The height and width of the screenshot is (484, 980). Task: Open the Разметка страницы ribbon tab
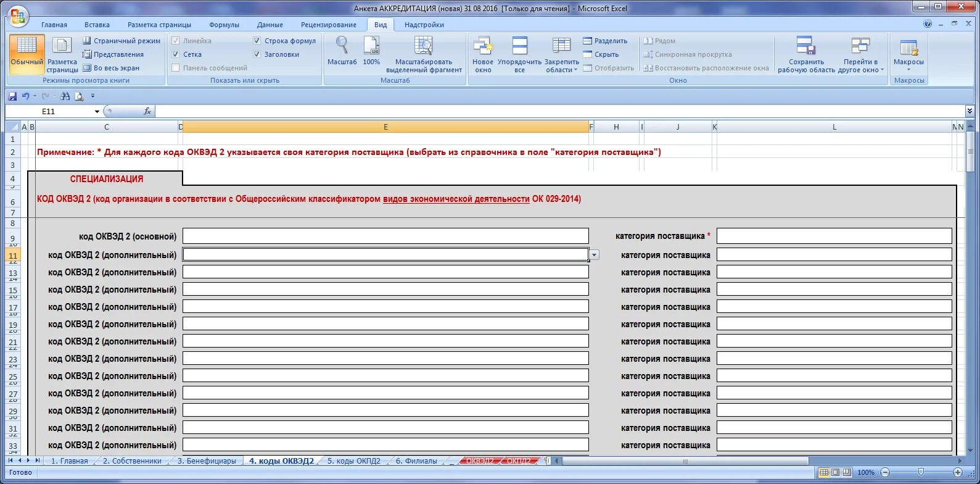point(159,25)
